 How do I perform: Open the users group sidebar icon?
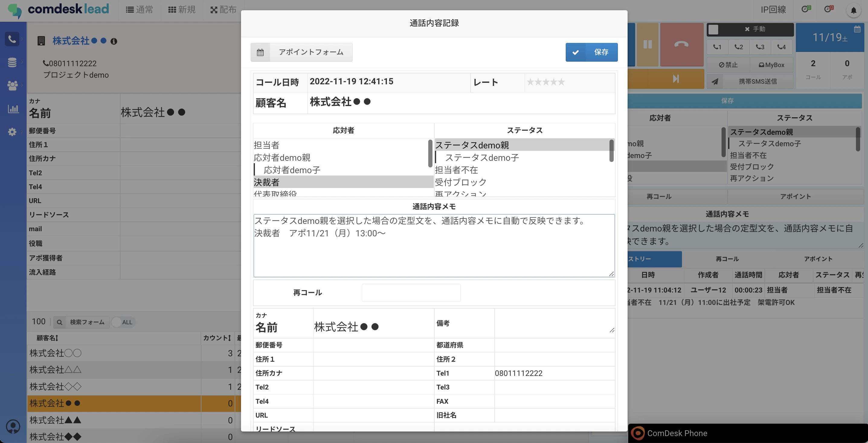click(12, 85)
